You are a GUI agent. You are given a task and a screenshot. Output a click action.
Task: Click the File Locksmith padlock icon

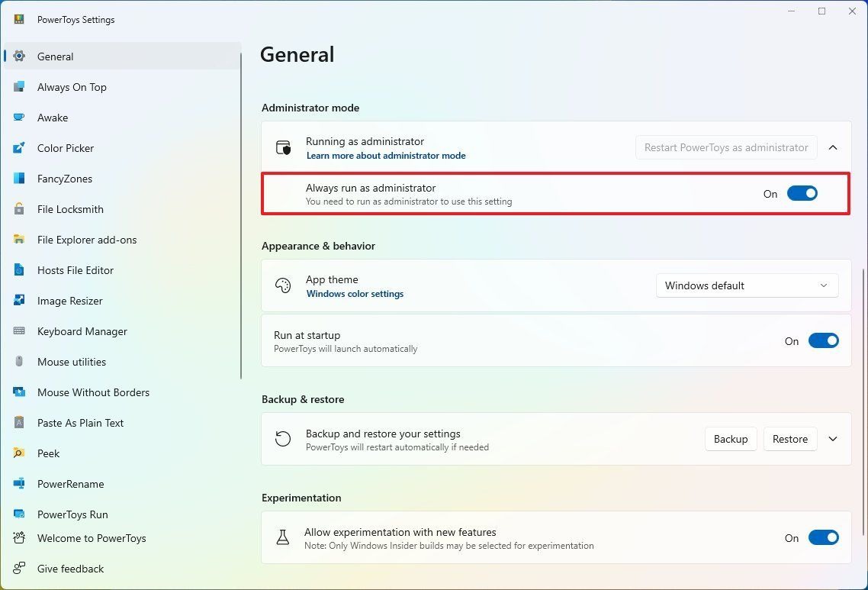pyautogui.click(x=19, y=208)
